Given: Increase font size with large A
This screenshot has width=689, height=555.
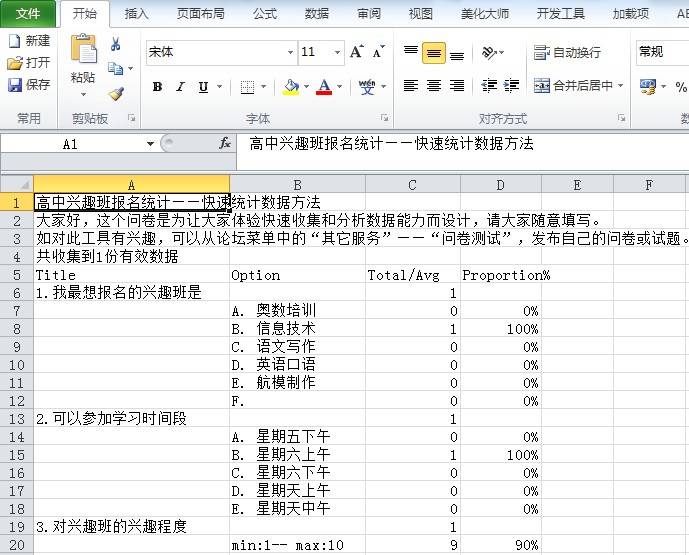Looking at the screenshot, I should [357, 52].
